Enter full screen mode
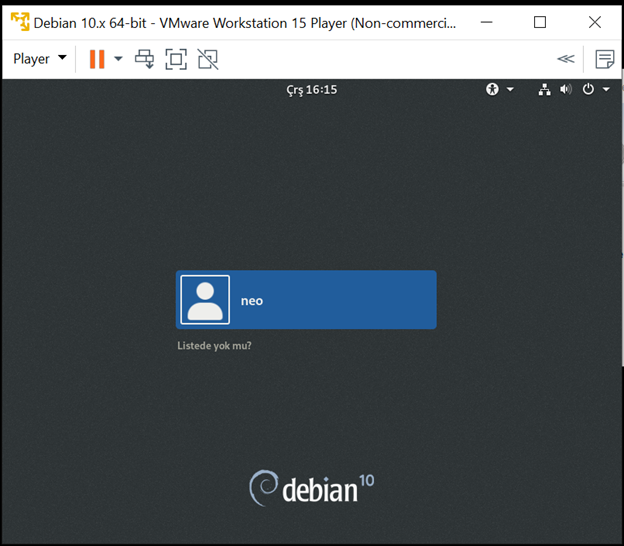This screenshot has width=624, height=546. point(176,59)
